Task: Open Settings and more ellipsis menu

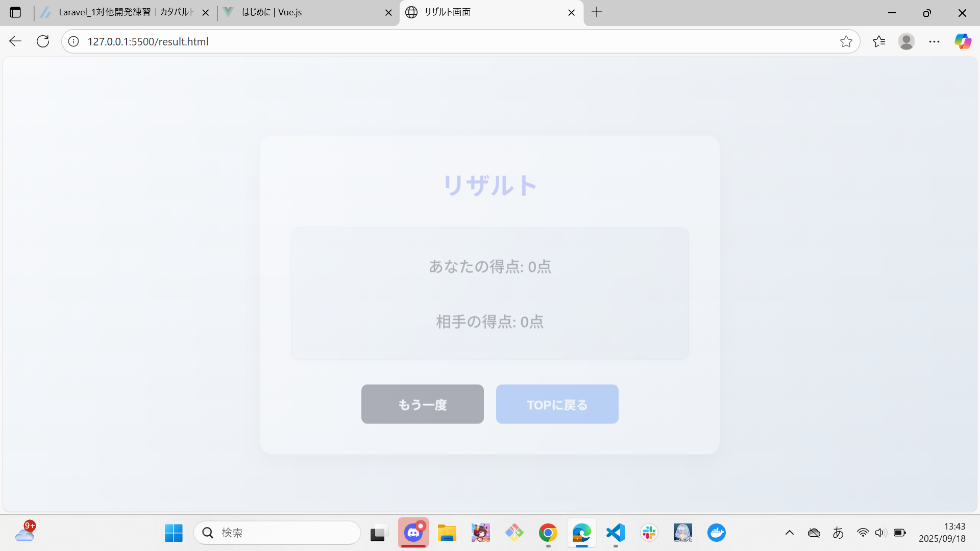Action: pyautogui.click(x=934, y=41)
